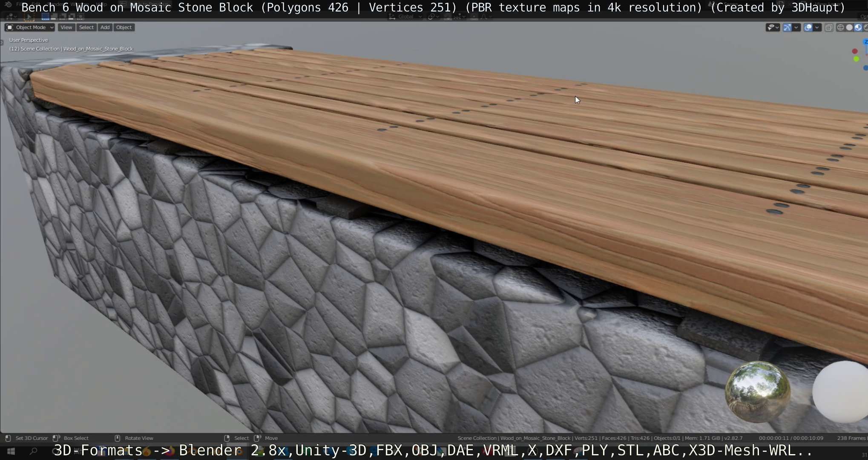The image size is (868, 460).
Task: Click the Verts:251 statistic in status bar
Action: [x=586, y=438]
